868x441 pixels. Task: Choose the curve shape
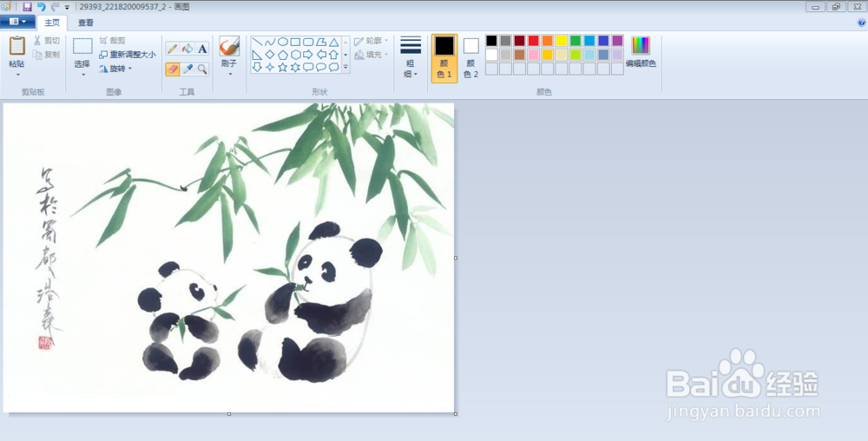pos(270,42)
